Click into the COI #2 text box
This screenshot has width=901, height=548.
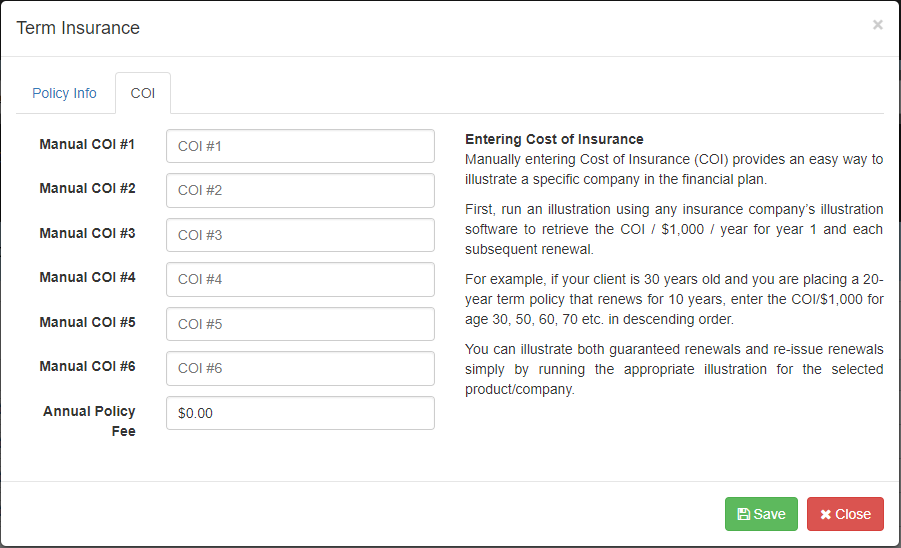300,190
